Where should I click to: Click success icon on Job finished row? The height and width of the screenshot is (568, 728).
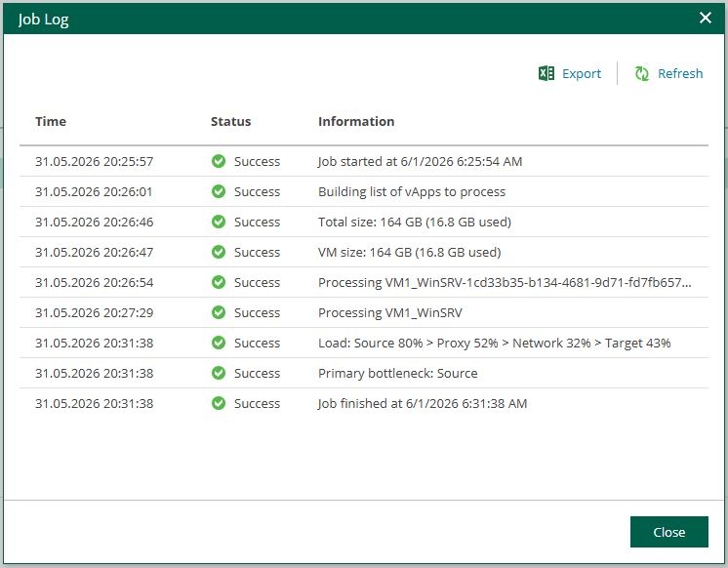(219, 403)
